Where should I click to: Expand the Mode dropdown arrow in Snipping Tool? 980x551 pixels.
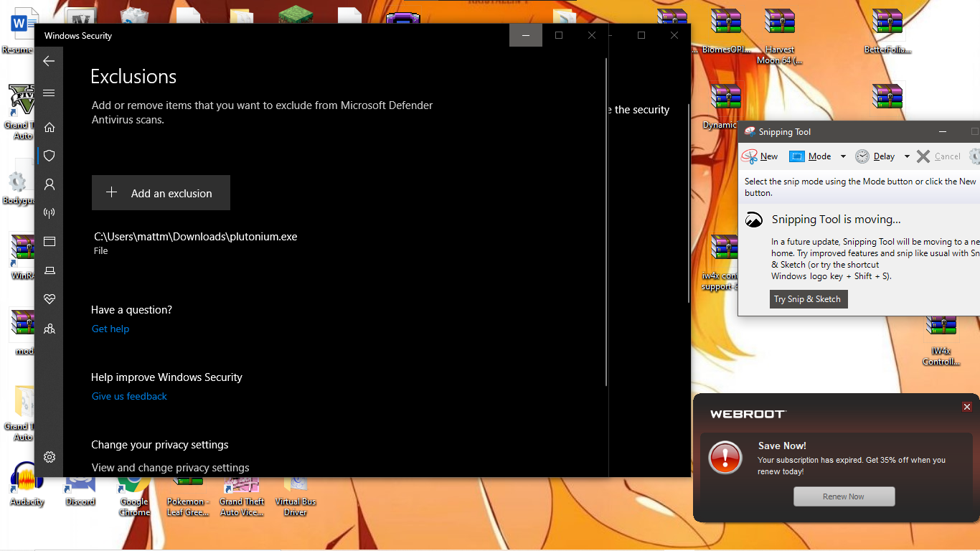click(843, 156)
